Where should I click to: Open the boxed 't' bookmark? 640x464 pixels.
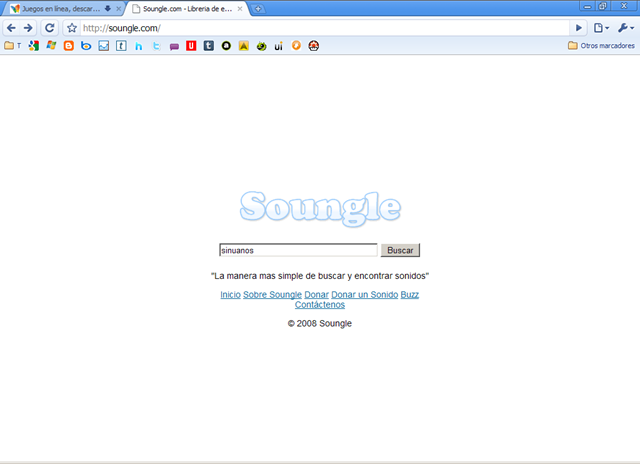point(121,46)
